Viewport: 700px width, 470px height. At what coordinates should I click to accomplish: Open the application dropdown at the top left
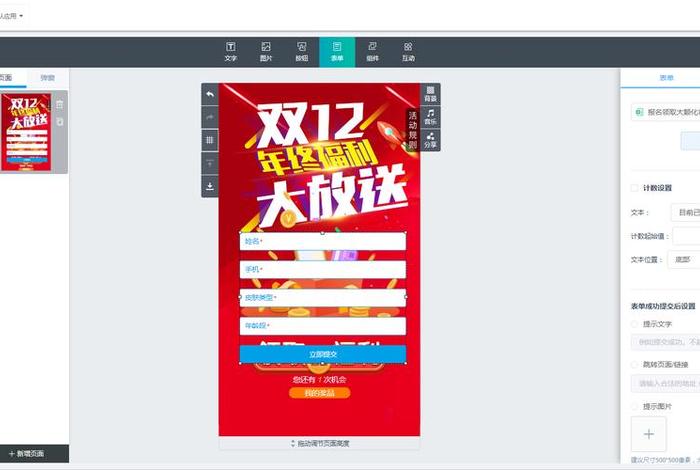click(x=12, y=16)
